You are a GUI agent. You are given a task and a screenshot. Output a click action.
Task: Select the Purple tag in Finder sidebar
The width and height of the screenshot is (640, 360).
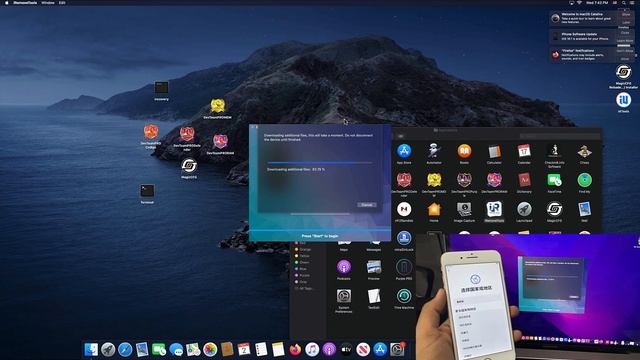(x=304, y=276)
